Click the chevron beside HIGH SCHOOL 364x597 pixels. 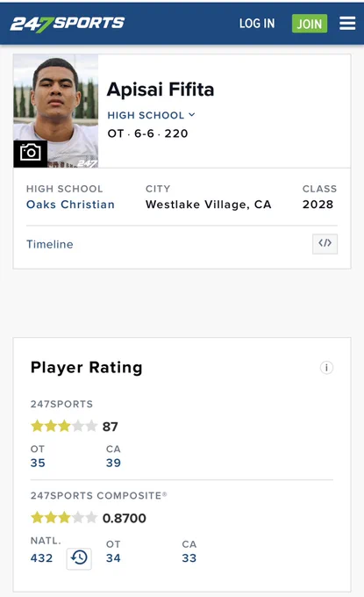coord(192,115)
